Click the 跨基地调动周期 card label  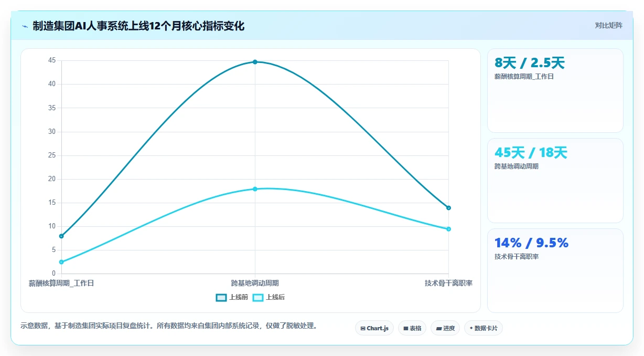[517, 166]
